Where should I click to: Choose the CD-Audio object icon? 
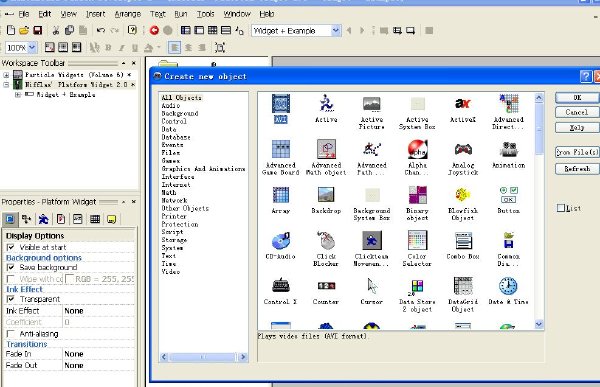(280, 240)
